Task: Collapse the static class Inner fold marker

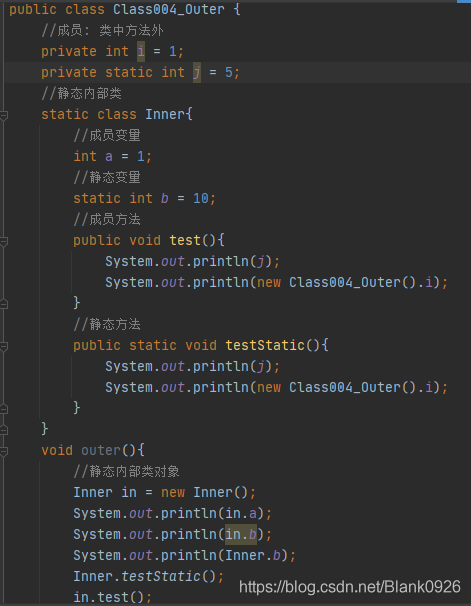Action: [3, 115]
